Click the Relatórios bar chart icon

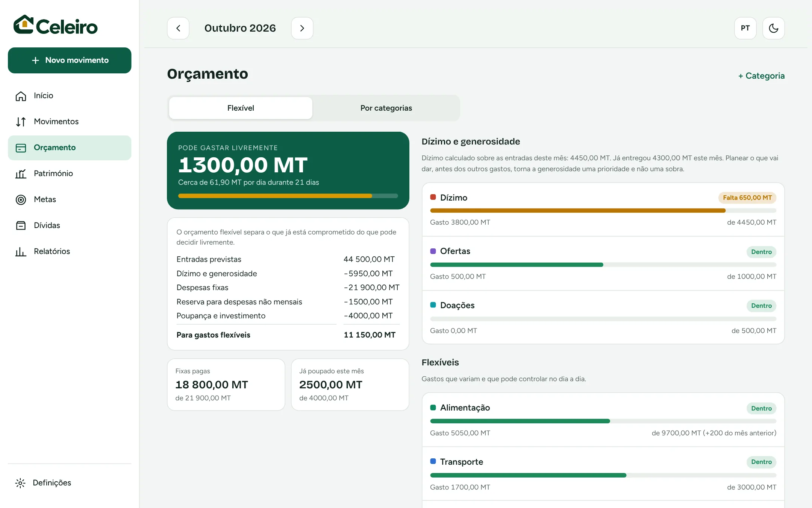21,252
